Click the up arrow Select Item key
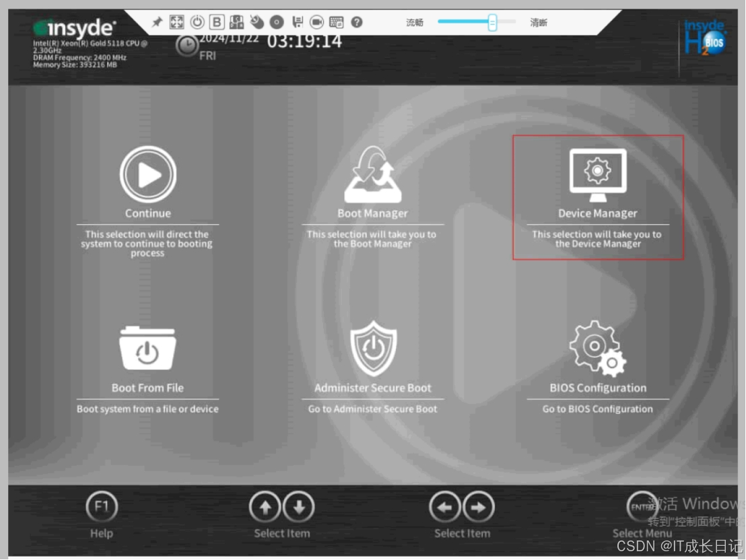This screenshot has height=560, width=746. click(x=265, y=508)
